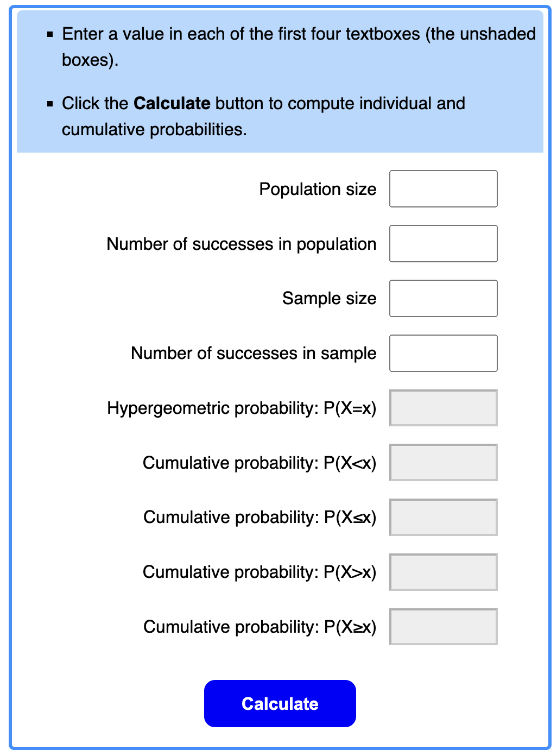The image size is (557, 756).
Task: Click the P(X<x) cumulative probability field
Action: click(443, 462)
